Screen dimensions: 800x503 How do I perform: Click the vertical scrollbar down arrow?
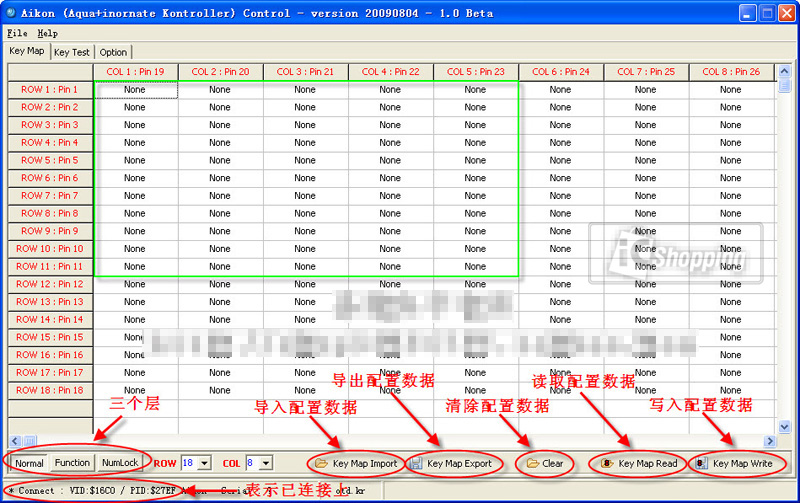[x=783, y=427]
